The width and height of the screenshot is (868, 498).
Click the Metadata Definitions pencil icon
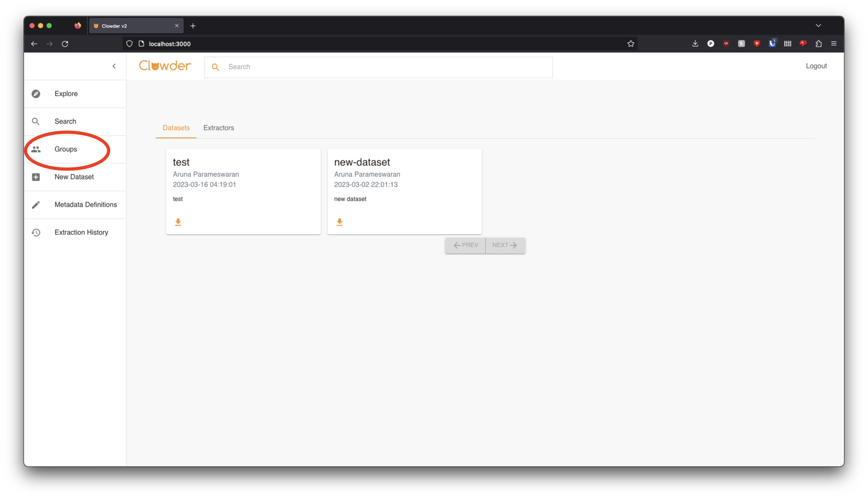tap(36, 205)
